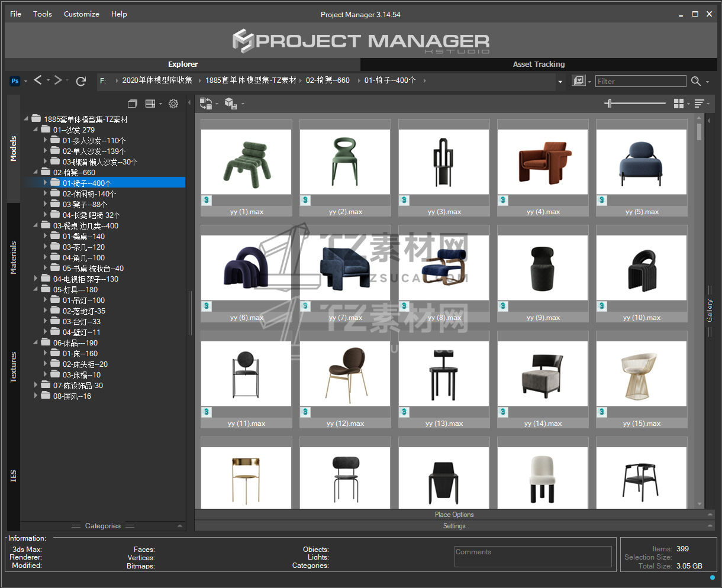The height and width of the screenshot is (588, 722).
Task: Select tree folder 01-吊灯--100
Action: click(83, 300)
